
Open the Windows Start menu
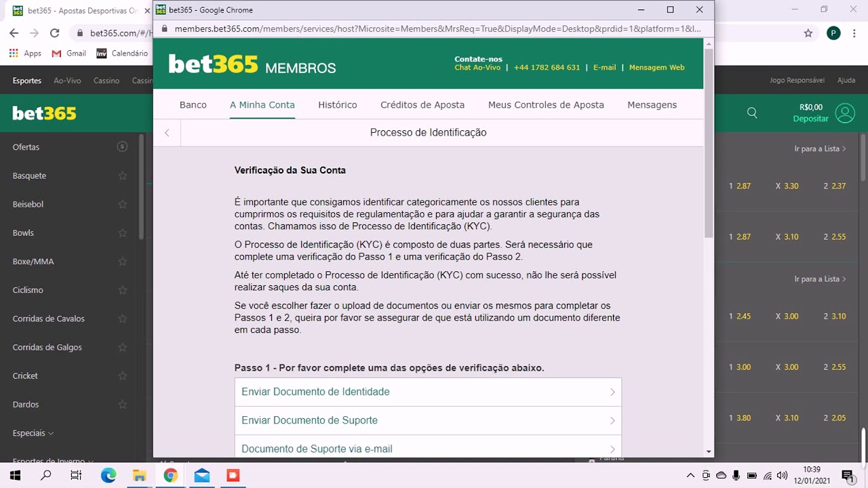(x=15, y=476)
